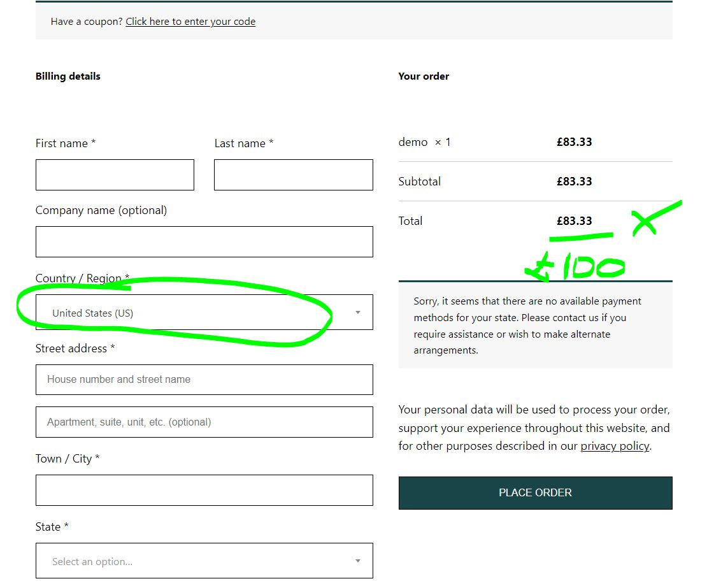The image size is (707, 588).
Task: Click the no available payment methods notice
Action: point(527,326)
